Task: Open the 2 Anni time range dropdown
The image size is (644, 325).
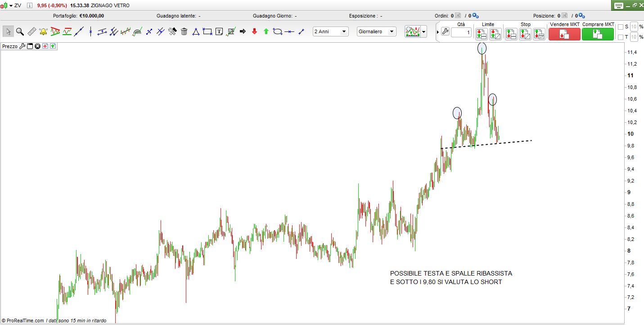Action: (x=331, y=31)
